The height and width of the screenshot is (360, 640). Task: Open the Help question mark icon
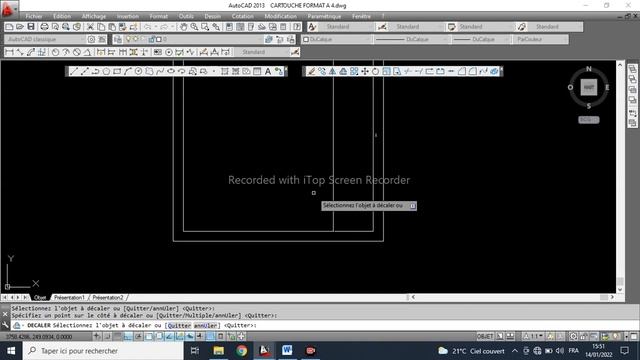[297, 27]
